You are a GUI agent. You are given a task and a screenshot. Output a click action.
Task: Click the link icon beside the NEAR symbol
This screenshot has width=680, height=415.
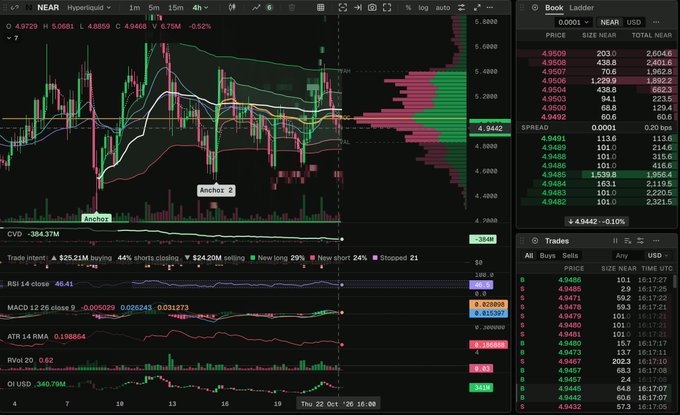click(x=15, y=7)
